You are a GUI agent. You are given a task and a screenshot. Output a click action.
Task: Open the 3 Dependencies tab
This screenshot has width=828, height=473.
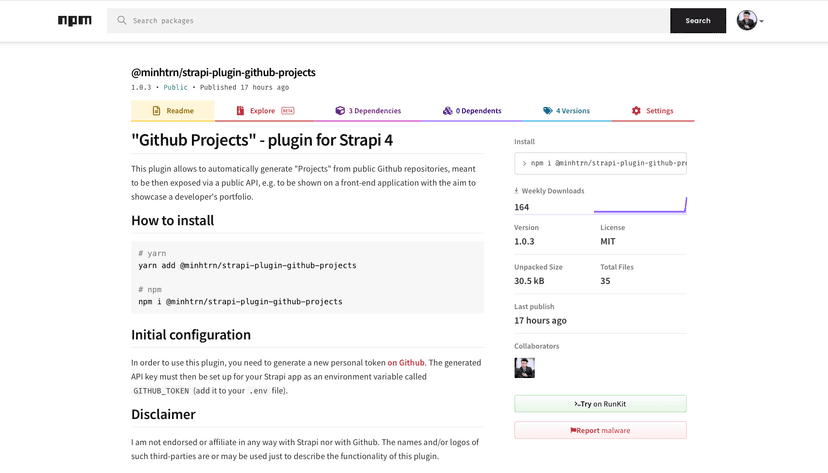[368, 111]
